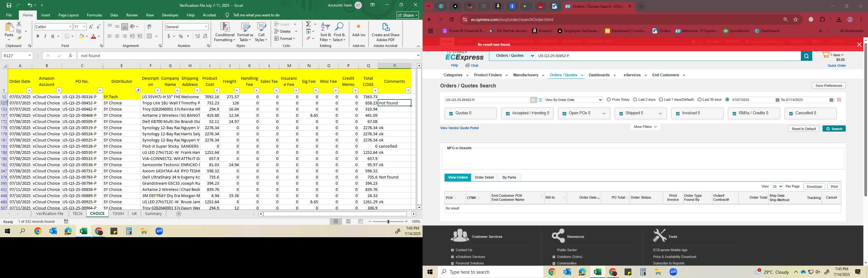Click the Wrap Text icon

pos(149,27)
